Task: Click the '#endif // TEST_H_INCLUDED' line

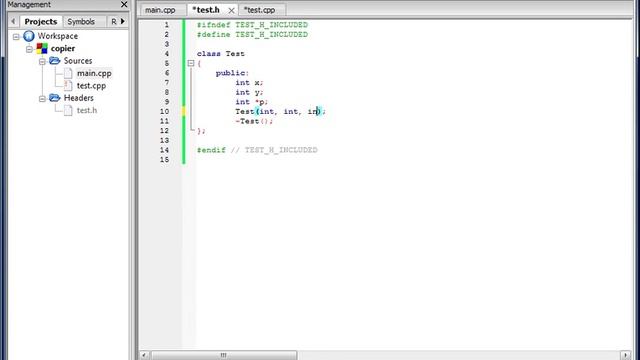Action: [x=257, y=150]
